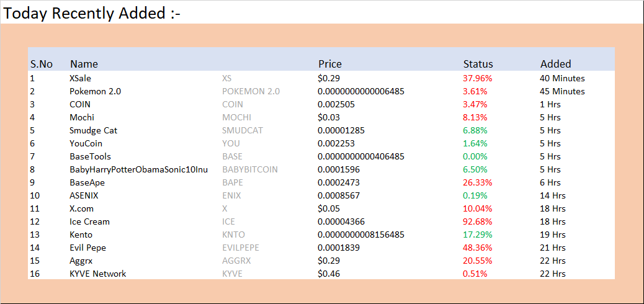
Task: Click the 92.68% status value
Action: point(477,222)
